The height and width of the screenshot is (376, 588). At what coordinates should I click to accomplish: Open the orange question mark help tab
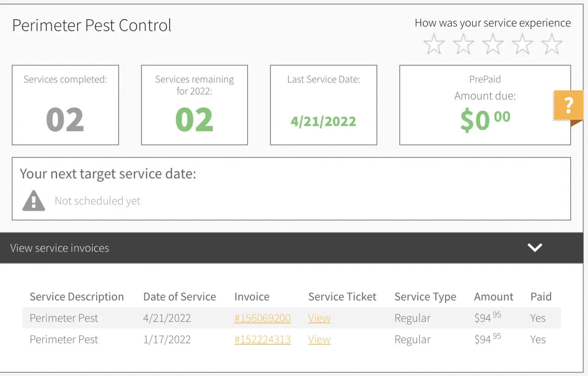coord(568,106)
